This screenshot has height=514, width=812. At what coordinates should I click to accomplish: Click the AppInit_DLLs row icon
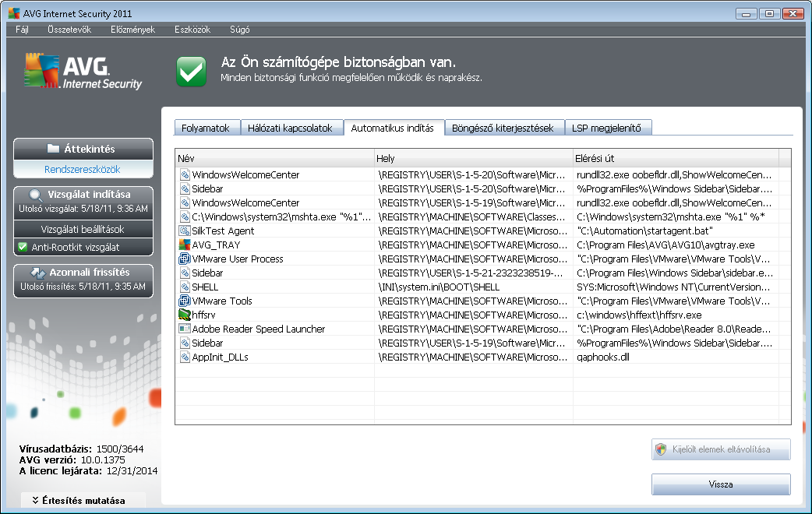point(185,357)
